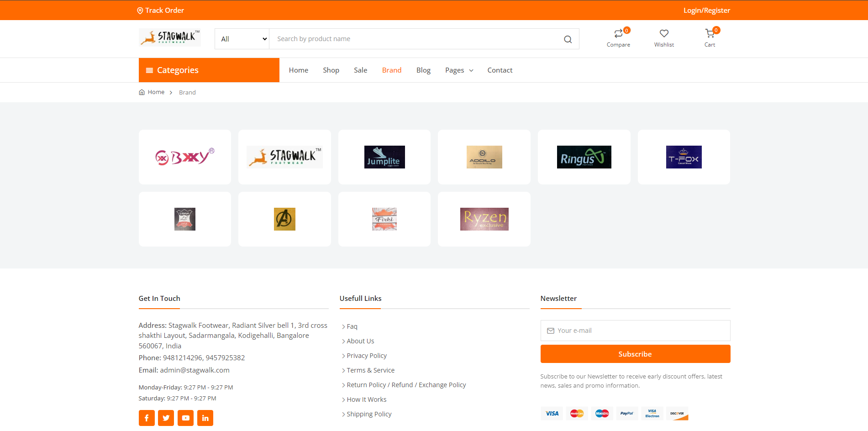
Task: Click the Discover payment icon
Action: pyautogui.click(x=677, y=414)
